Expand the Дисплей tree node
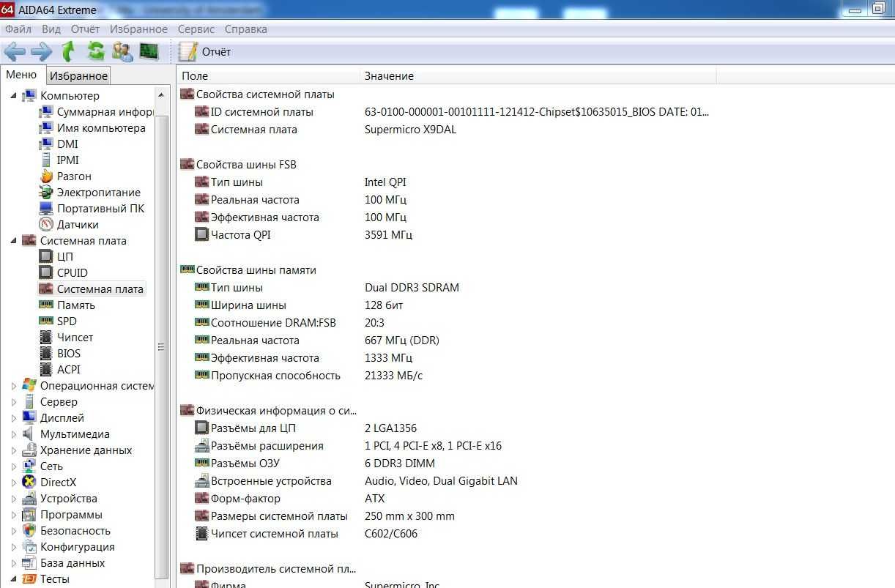The width and height of the screenshot is (895, 588). click(x=14, y=417)
